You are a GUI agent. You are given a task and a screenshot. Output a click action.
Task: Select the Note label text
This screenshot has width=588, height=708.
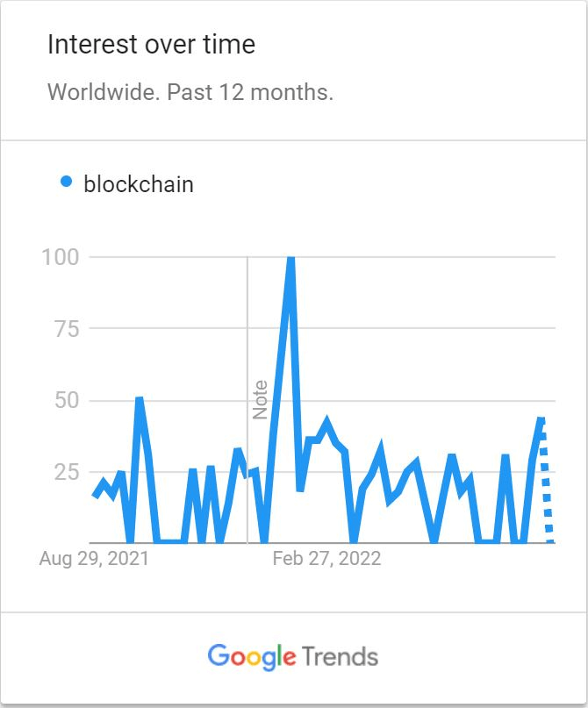coord(260,399)
